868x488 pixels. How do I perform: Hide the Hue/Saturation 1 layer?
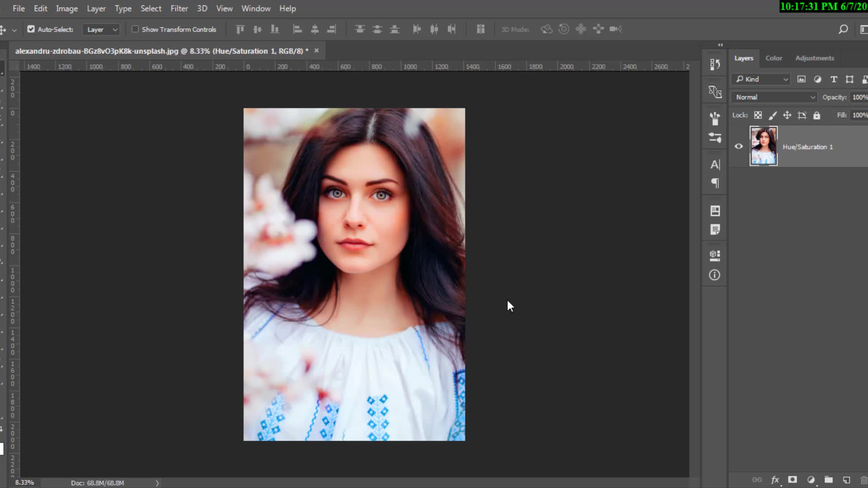pos(739,146)
